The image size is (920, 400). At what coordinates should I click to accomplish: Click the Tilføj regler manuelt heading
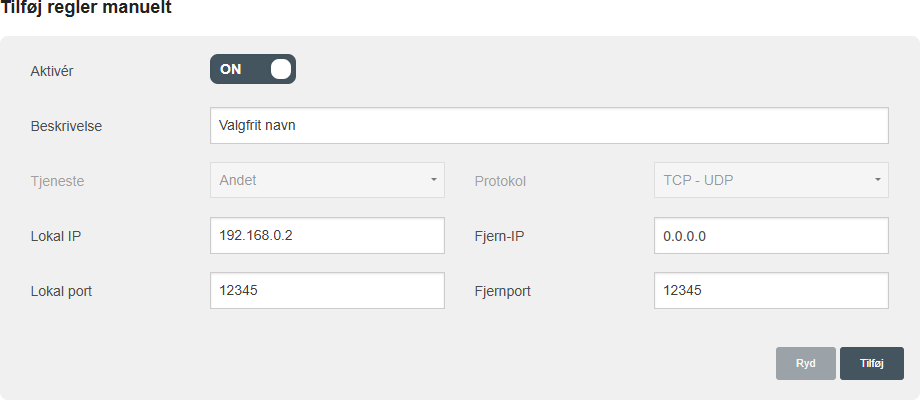(86, 8)
